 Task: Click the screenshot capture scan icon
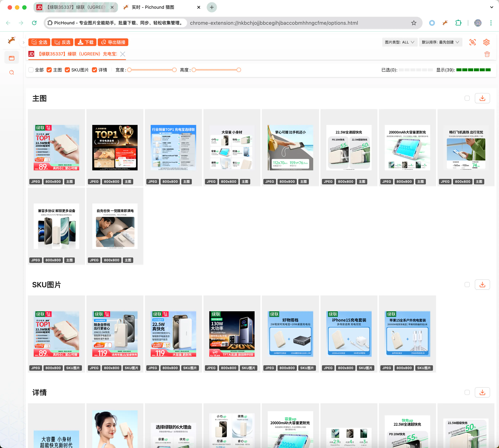(472, 42)
